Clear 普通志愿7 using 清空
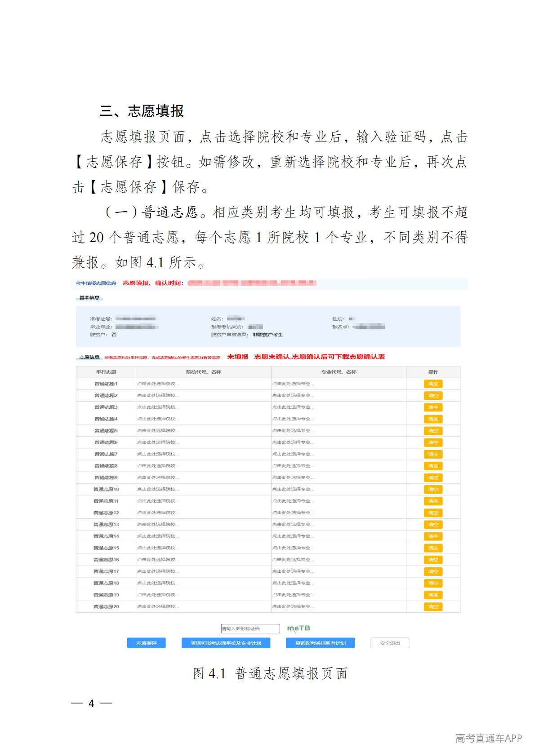This screenshot has width=535, height=756. tap(433, 454)
